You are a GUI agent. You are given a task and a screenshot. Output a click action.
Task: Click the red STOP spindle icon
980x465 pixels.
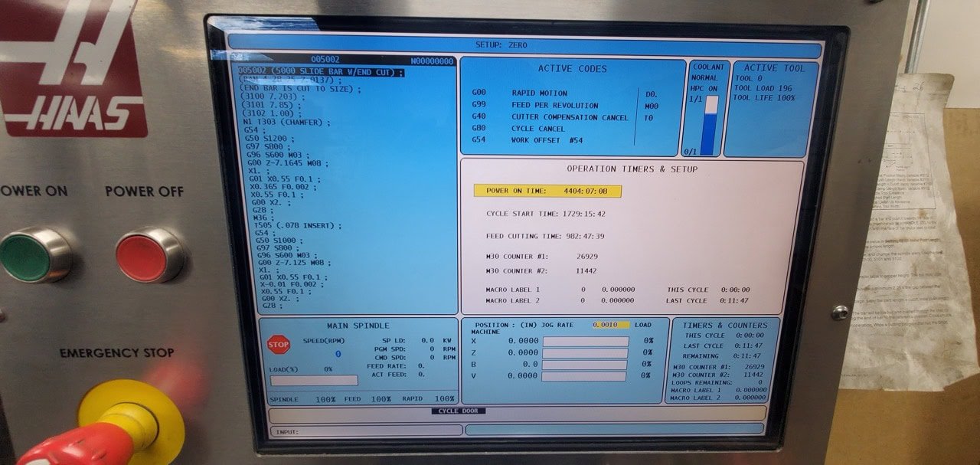click(x=279, y=345)
